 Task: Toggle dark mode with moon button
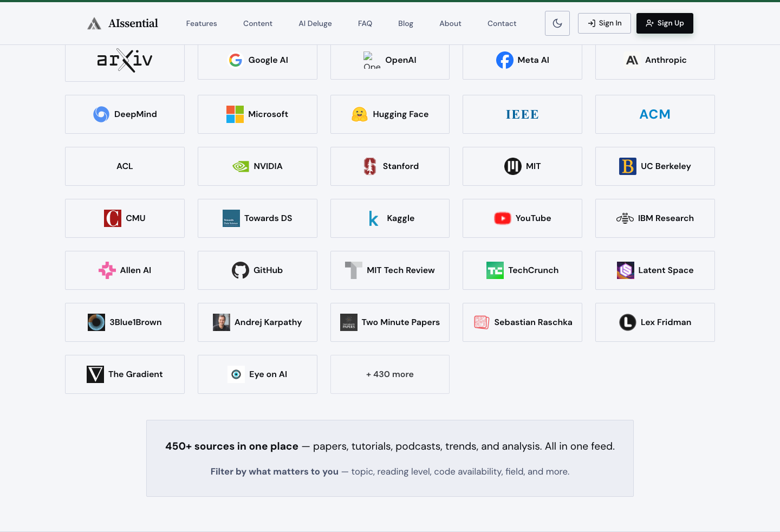(557, 23)
